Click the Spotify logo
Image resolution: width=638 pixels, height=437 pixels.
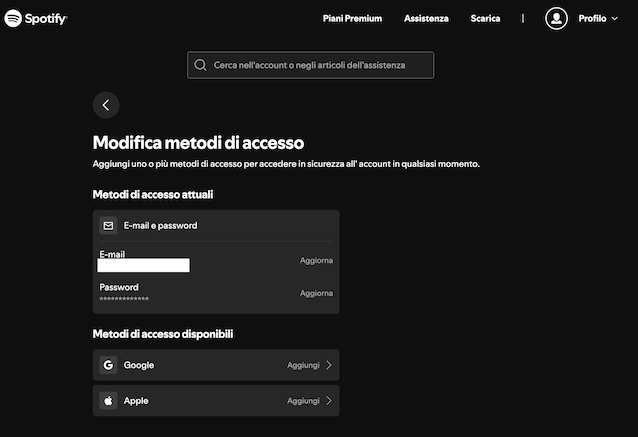tap(36, 18)
